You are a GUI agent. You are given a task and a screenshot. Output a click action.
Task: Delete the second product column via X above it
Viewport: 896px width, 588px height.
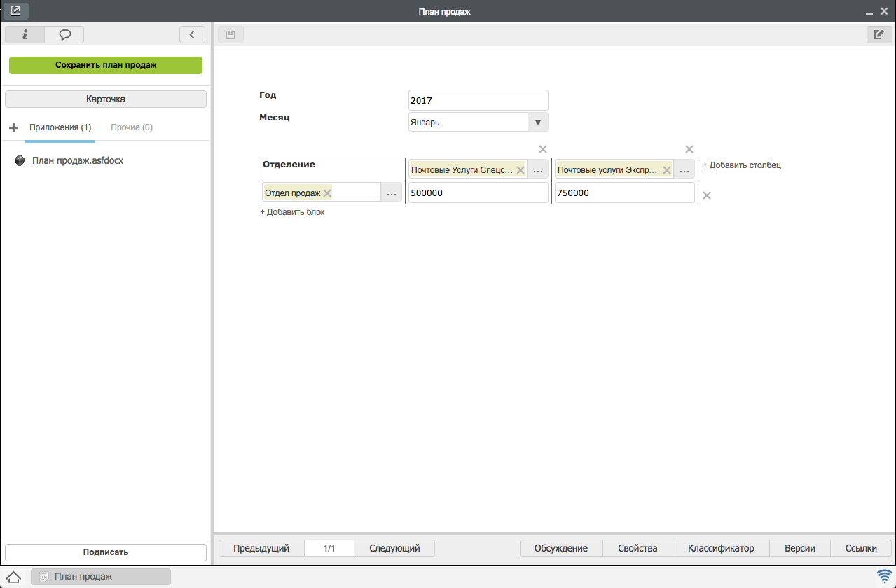click(x=689, y=149)
